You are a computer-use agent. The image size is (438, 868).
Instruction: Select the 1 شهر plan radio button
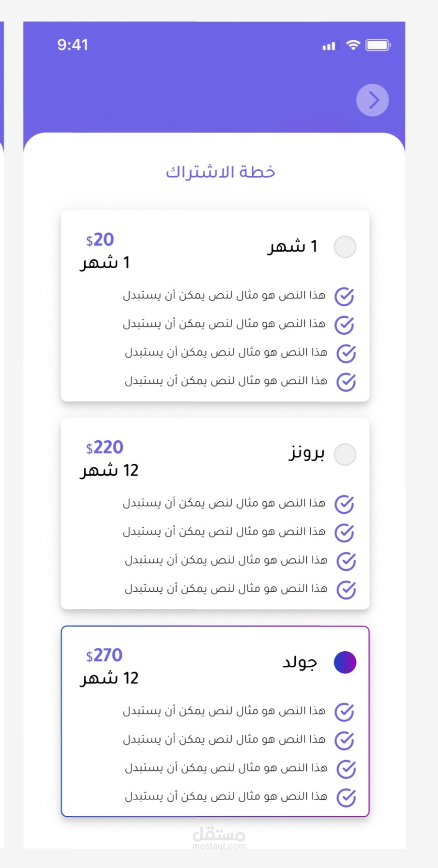(x=345, y=247)
